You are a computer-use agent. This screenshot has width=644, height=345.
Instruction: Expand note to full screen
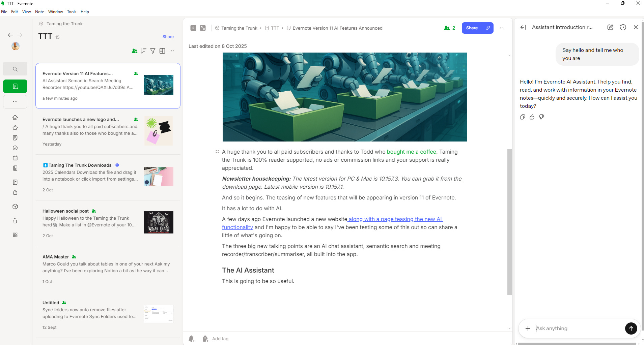pos(203,28)
